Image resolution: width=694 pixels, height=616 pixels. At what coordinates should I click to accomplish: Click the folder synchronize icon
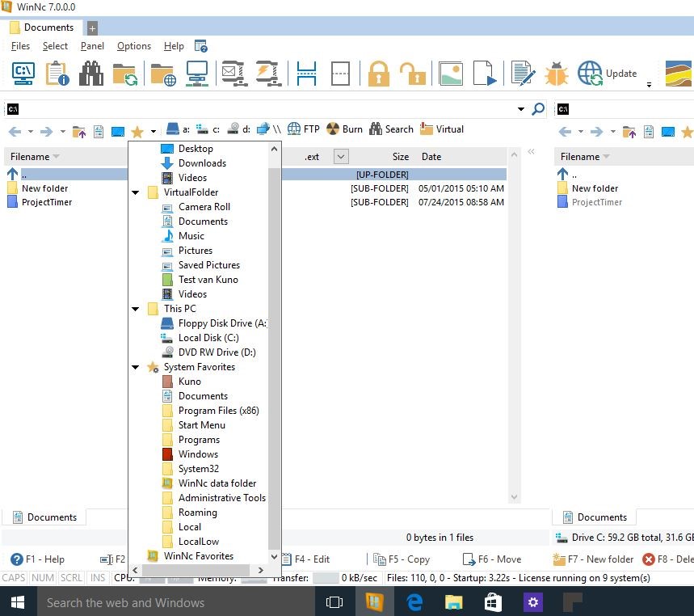(124, 74)
